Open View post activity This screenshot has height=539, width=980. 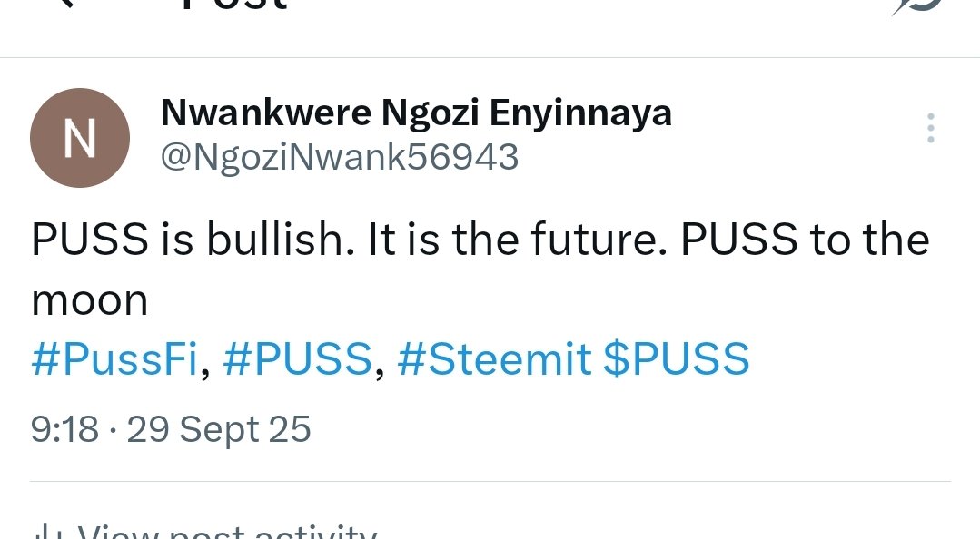227,533
